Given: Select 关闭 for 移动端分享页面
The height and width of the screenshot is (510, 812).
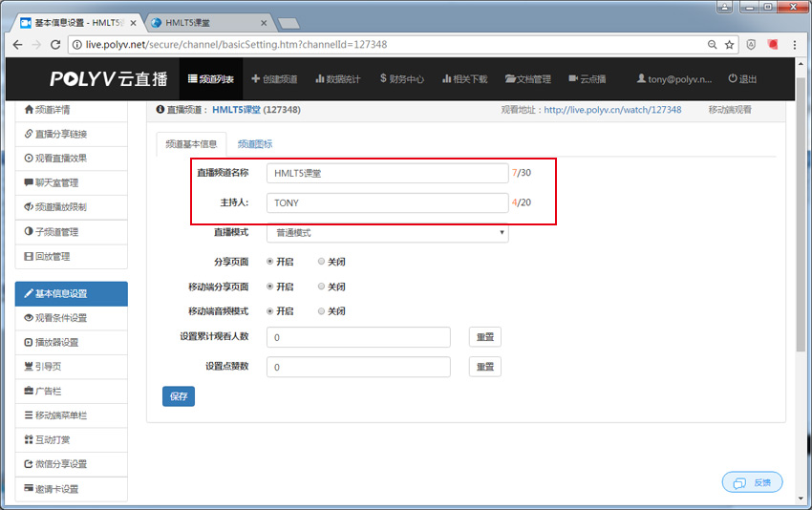Looking at the screenshot, I should tap(321, 287).
